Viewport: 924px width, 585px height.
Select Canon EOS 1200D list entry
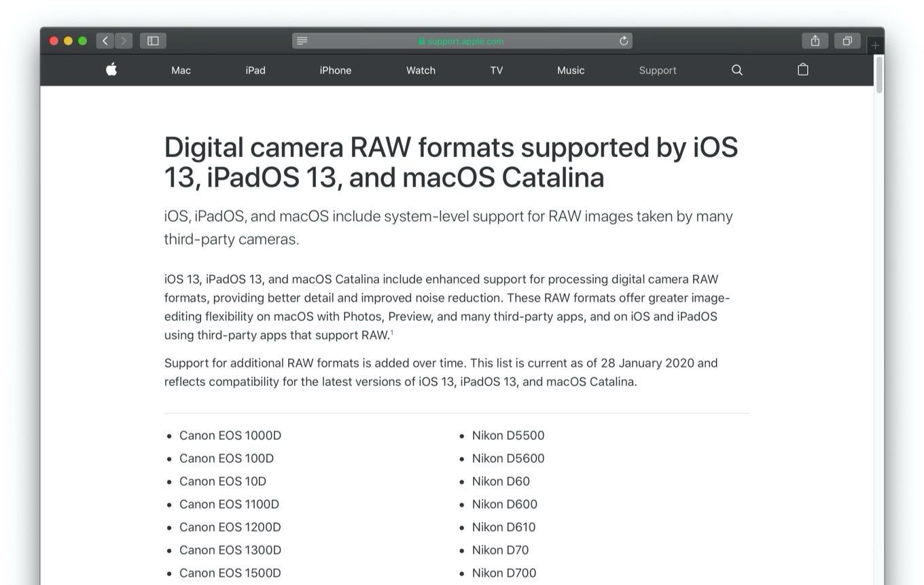230,527
